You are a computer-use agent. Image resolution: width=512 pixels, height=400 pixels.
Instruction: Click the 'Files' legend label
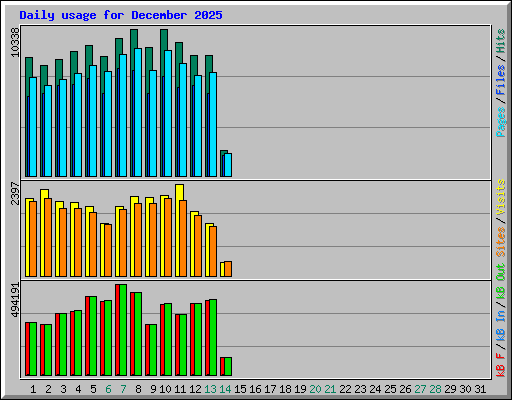point(501,80)
